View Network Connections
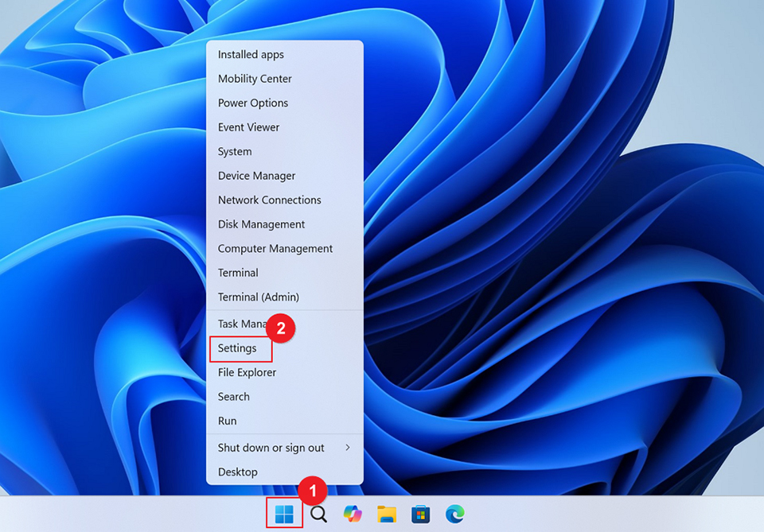 coord(270,200)
